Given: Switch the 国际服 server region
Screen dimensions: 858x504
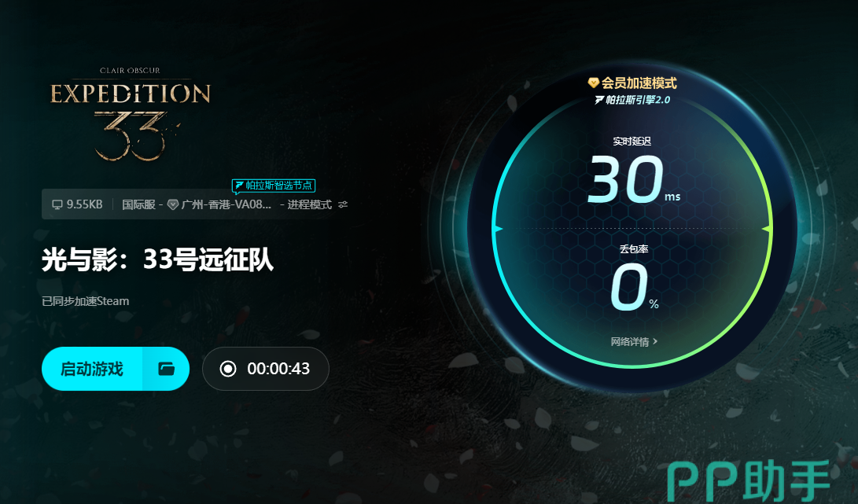Looking at the screenshot, I should click(138, 204).
